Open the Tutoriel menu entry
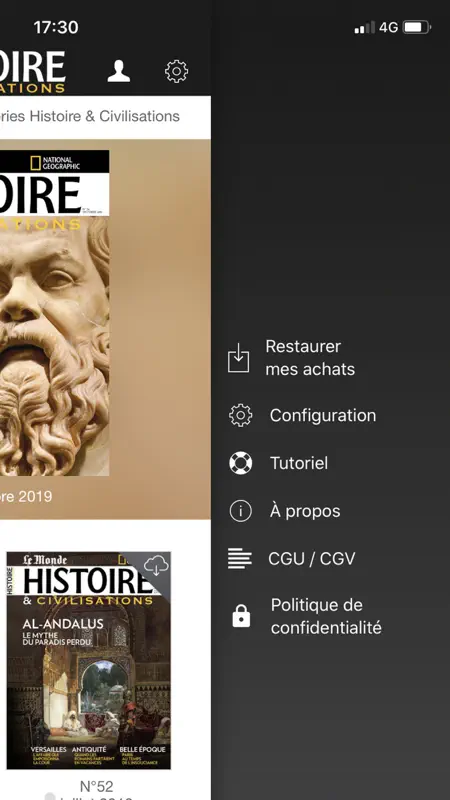This screenshot has height=800, width=450. (299, 463)
